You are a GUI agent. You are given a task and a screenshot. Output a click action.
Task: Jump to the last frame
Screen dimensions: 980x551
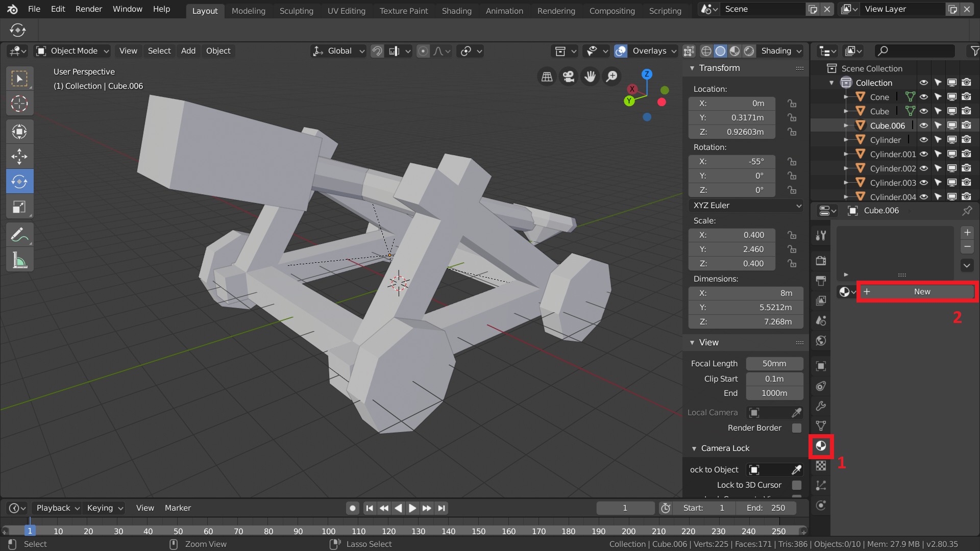point(442,508)
